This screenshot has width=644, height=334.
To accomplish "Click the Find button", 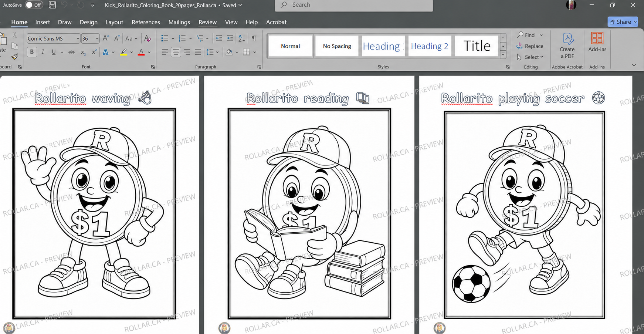I will tap(526, 35).
